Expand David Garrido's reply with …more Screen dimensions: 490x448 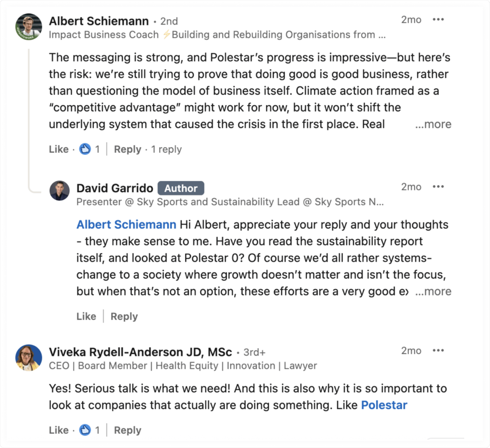(x=433, y=292)
